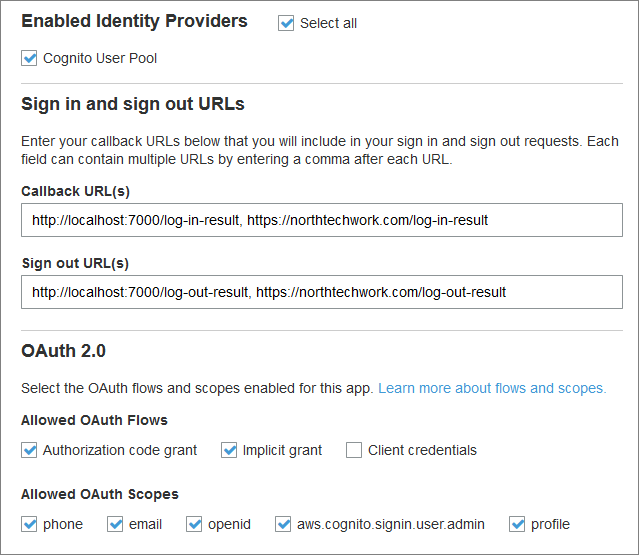The width and height of the screenshot is (639, 555).
Task: Toggle the Implicit grant checkbox
Action: 229,450
